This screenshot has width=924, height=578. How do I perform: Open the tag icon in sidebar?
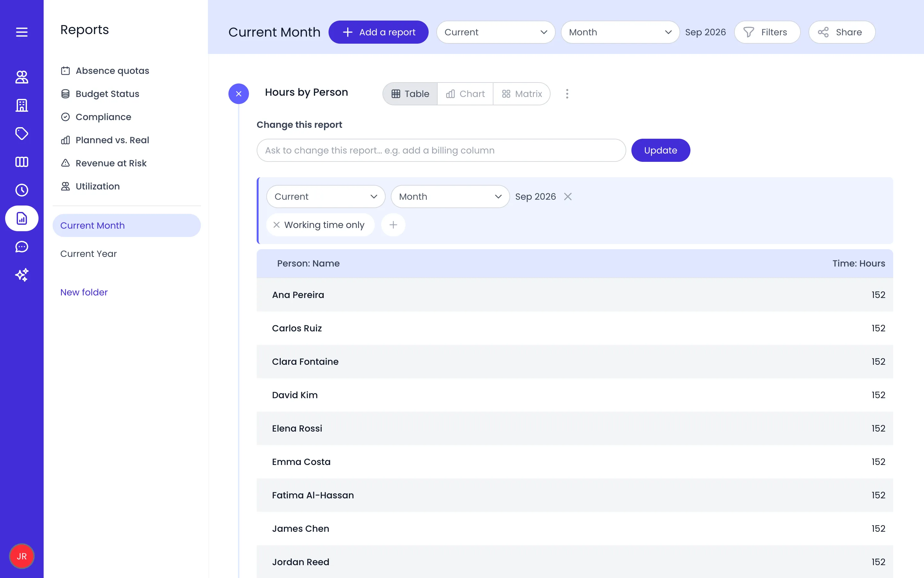coord(22,133)
